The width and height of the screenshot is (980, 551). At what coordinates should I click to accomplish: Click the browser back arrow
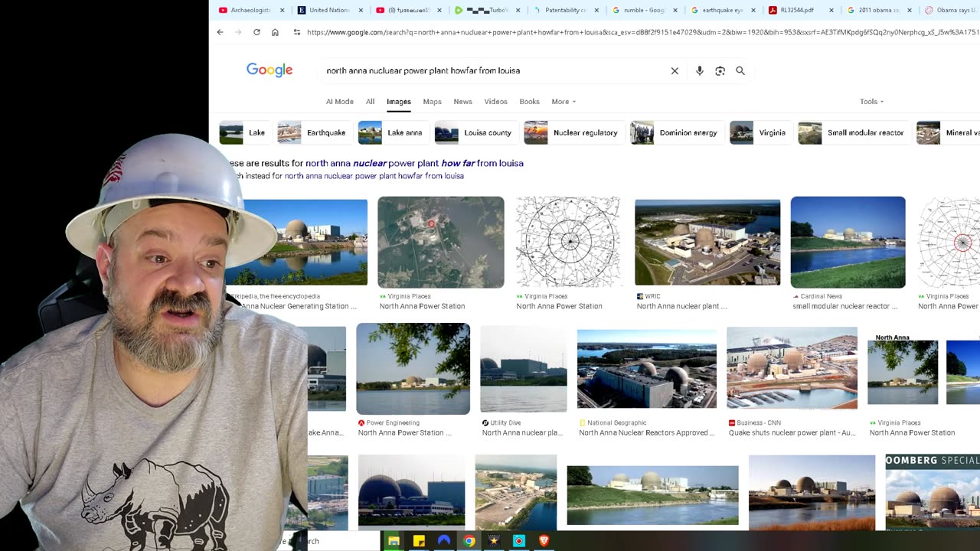(220, 32)
